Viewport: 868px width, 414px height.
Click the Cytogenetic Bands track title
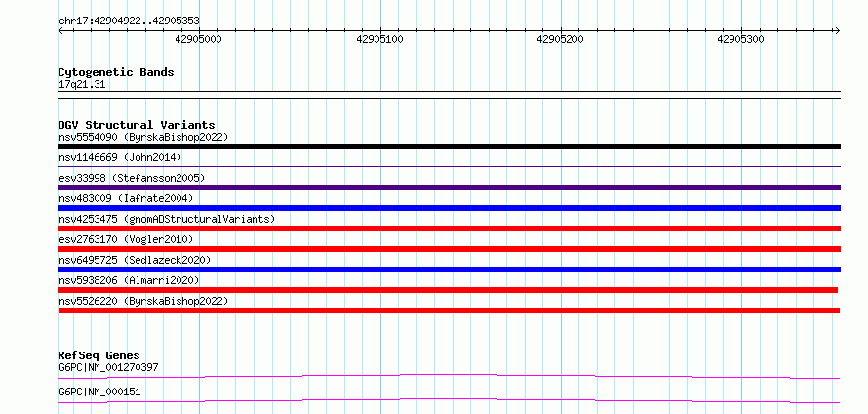click(116, 72)
